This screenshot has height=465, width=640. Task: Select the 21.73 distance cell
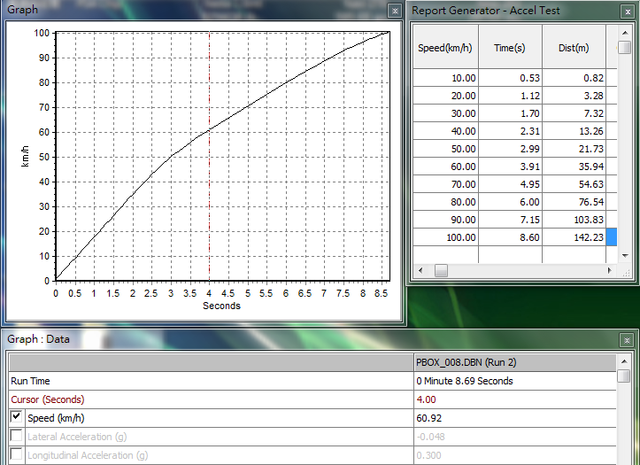[x=574, y=149]
